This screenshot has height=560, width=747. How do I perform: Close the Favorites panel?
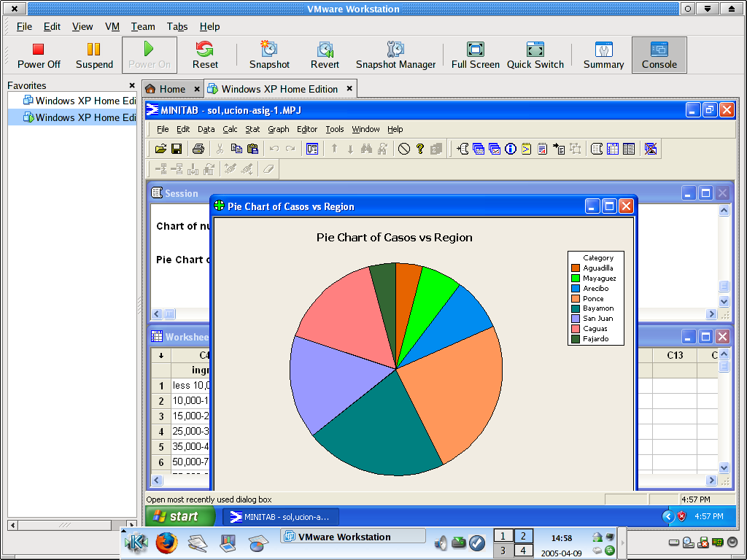[x=132, y=85]
